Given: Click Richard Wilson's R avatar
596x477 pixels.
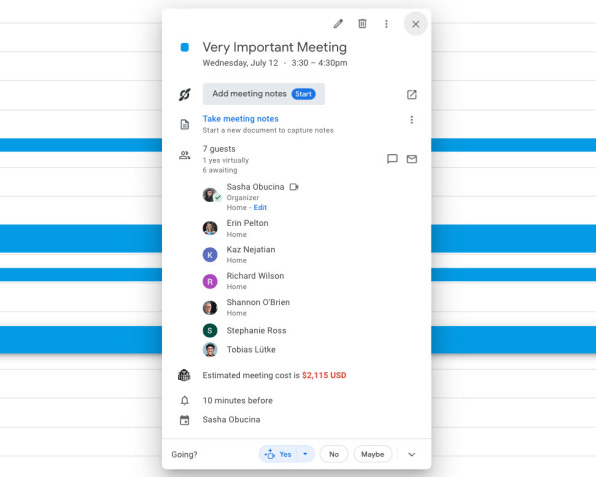Looking at the screenshot, I should (x=210, y=281).
